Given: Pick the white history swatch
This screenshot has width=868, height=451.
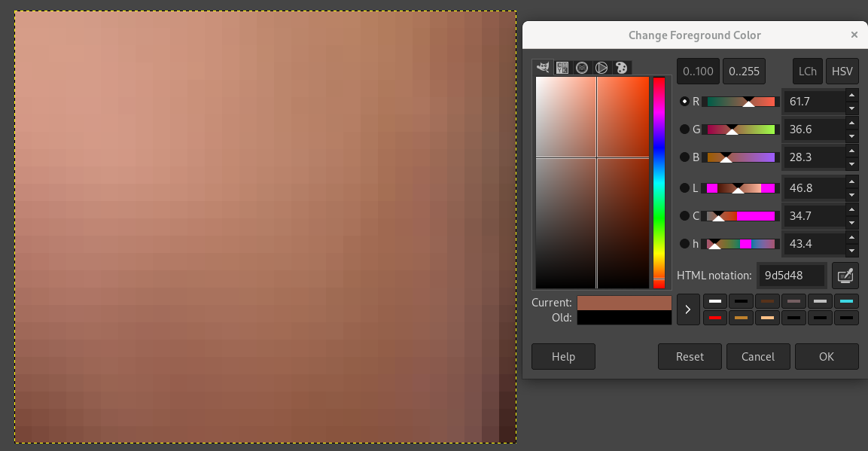Looking at the screenshot, I should (714, 301).
